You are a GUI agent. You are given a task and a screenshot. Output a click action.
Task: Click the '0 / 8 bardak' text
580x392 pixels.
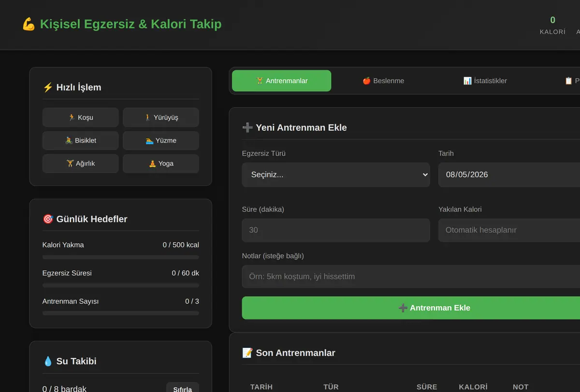(x=64, y=389)
